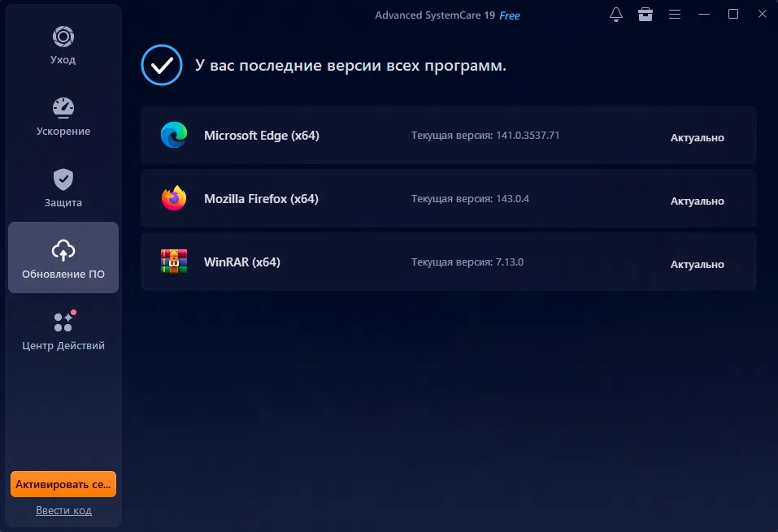The height and width of the screenshot is (532, 778).
Task: Open the toolbox briefcase icon
Action: pyautogui.click(x=645, y=15)
